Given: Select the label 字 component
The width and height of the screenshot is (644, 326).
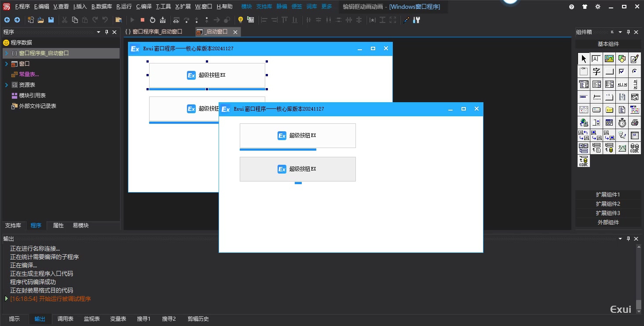Looking at the screenshot, I should (596, 71).
